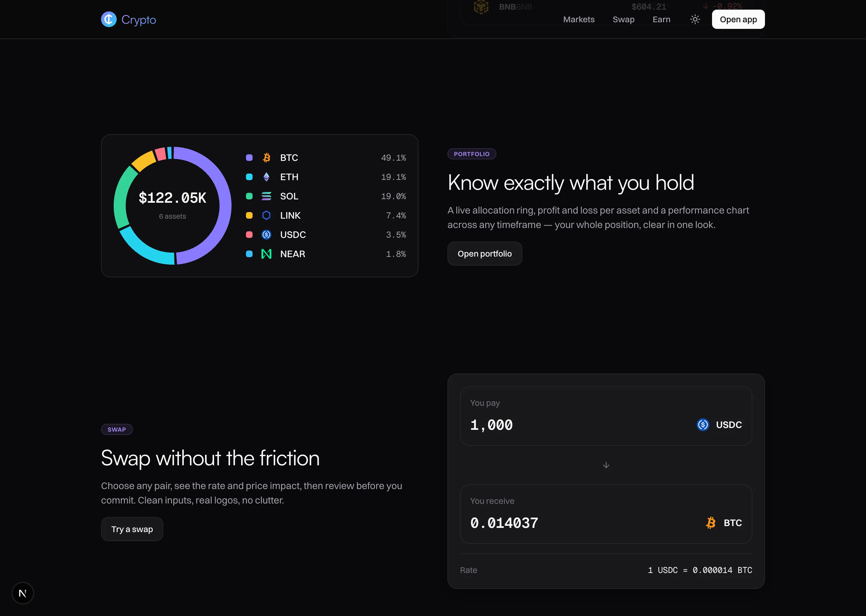
Task: Click the Chainlink hexagon icon
Action: click(266, 215)
